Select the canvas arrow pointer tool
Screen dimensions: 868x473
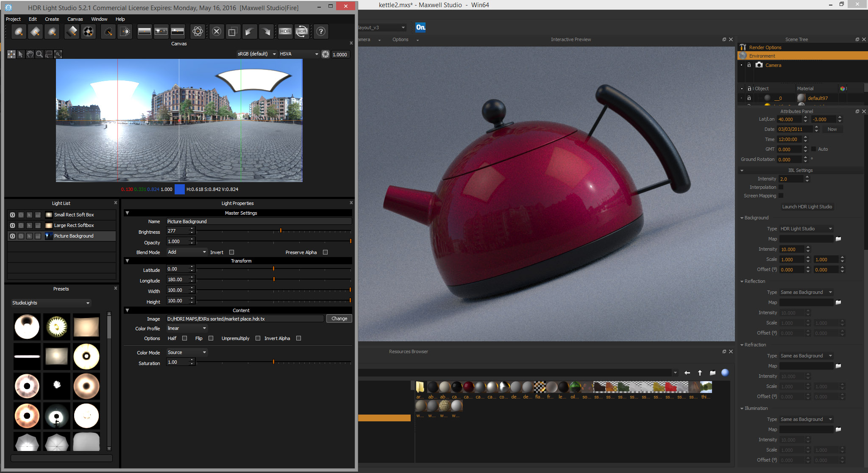pos(20,54)
